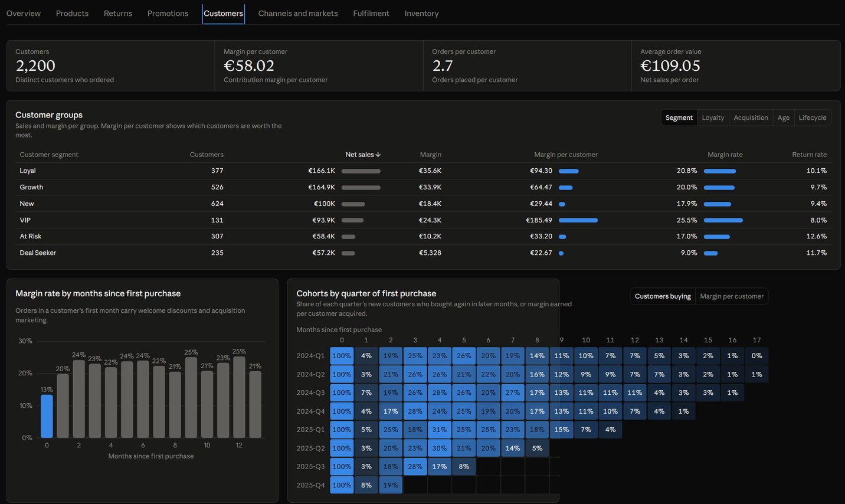Viewport: 845px width, 504px height.
Task: Click the 2025-Q4 cohort month 1 cell
Action: [x=366, y=485]
